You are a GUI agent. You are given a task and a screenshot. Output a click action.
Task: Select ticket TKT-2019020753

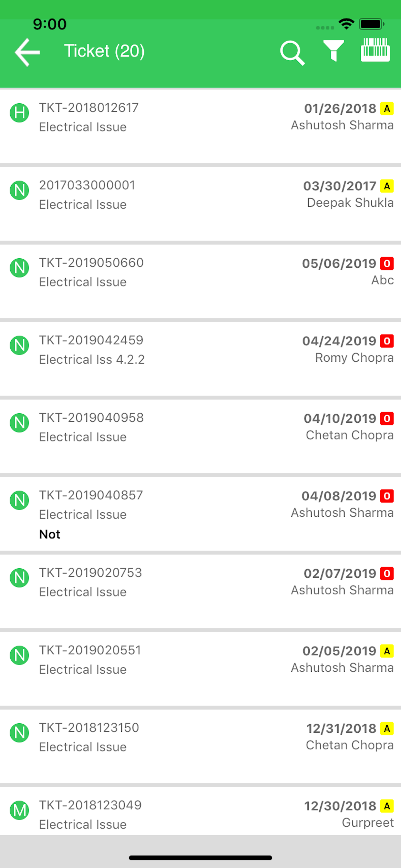coord(200,591)
